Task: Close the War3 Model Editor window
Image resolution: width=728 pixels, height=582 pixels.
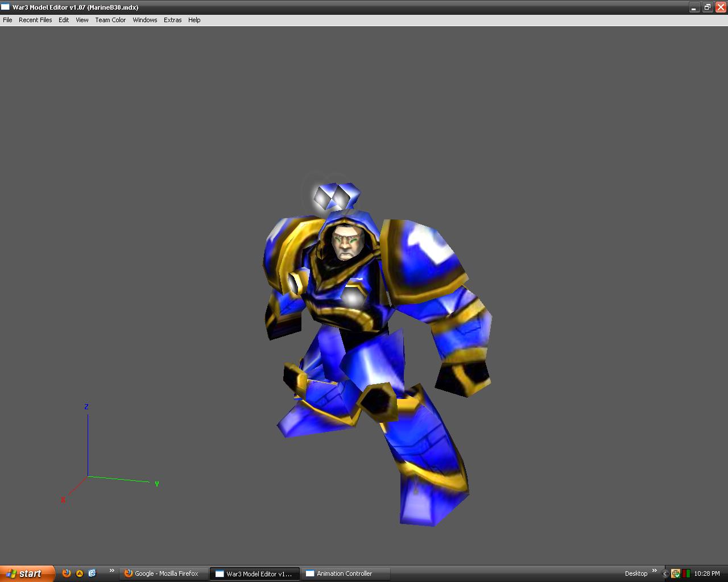Action: pos(720,7)
